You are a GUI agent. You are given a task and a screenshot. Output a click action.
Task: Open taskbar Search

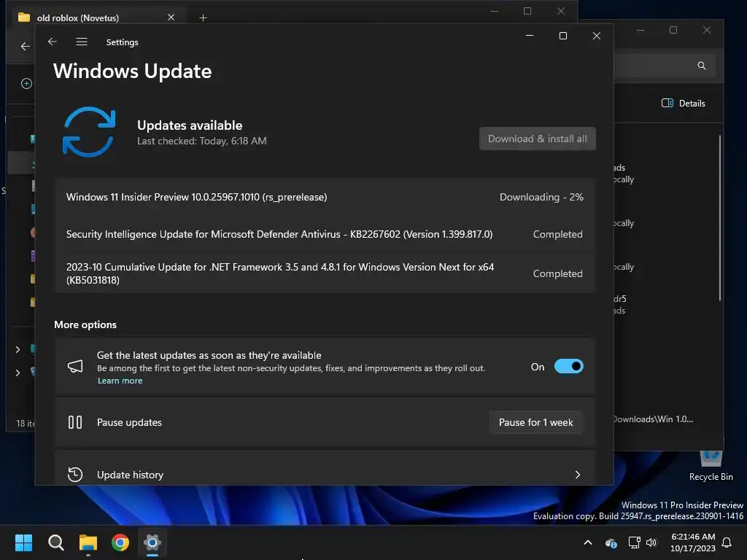tap(55, 542)
